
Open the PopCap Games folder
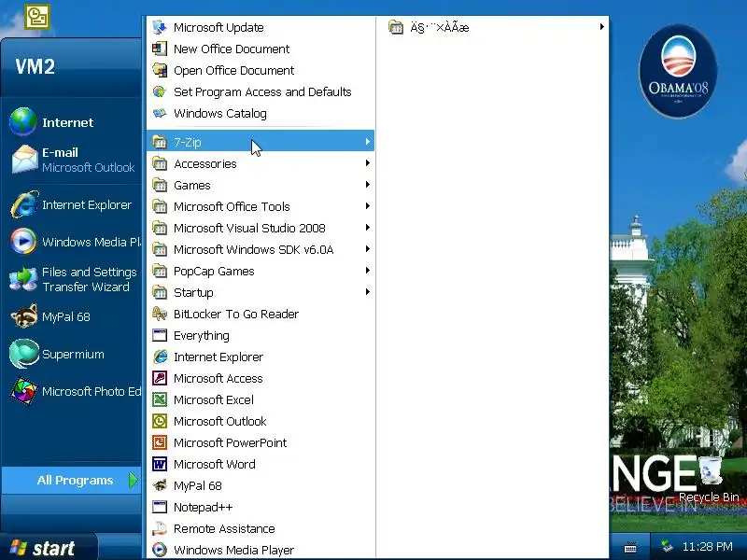pos(261,271)
